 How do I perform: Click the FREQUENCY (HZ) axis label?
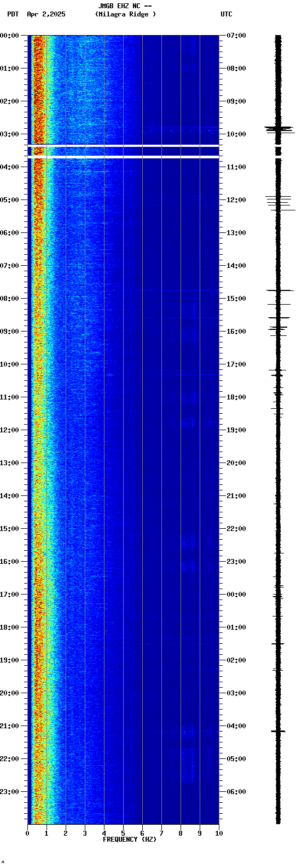(x=130, y=840)
